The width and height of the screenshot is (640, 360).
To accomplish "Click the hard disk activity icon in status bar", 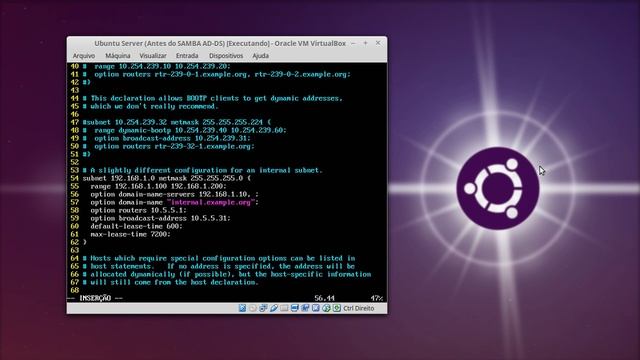I will 242,308.
